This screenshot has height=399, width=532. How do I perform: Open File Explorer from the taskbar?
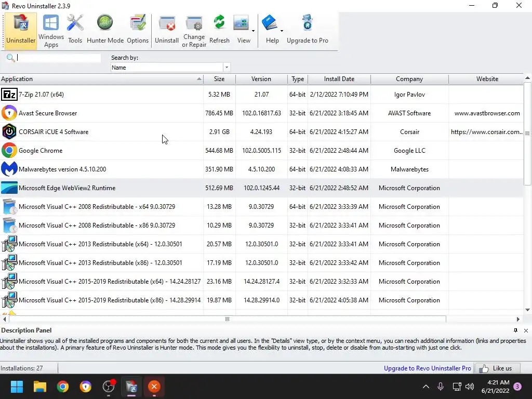click(39, 387)
